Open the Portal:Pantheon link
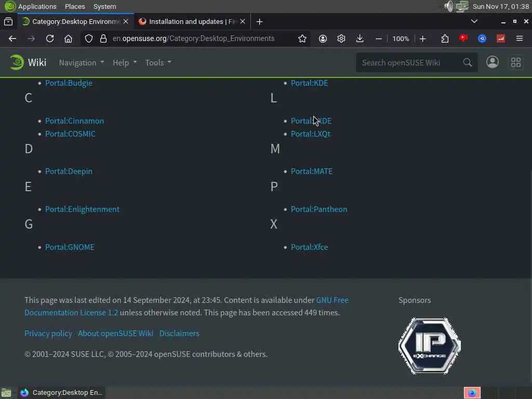The height and width of the screenshot is (399, 532). tap(319, 209)
